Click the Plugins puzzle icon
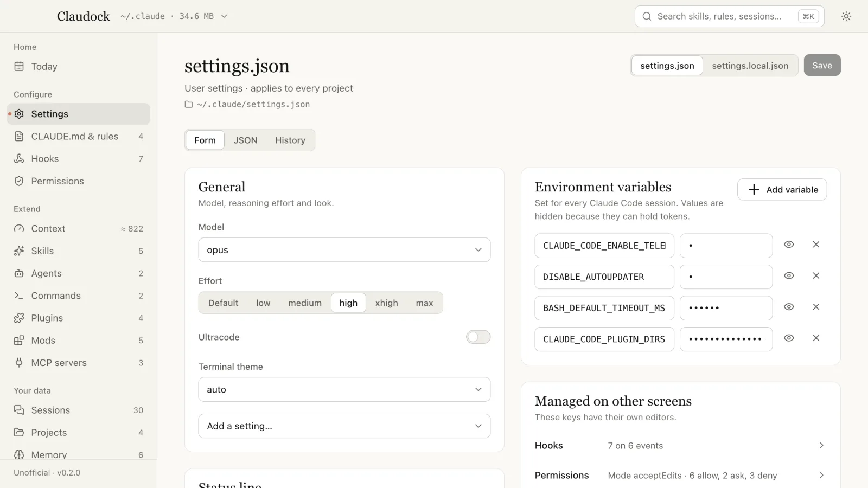Screen dimensions: 868x488 tap(19, 318)
